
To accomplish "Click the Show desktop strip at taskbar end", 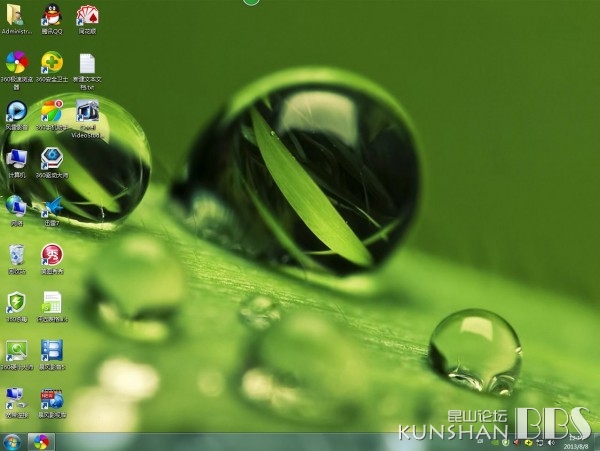I will tap(596, 443).
